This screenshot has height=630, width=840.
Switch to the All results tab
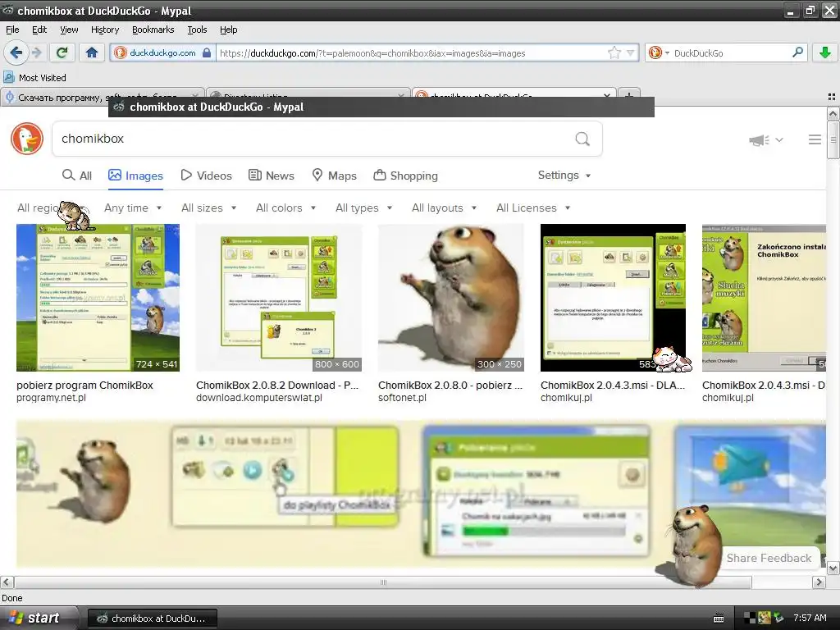click(77, 176)
